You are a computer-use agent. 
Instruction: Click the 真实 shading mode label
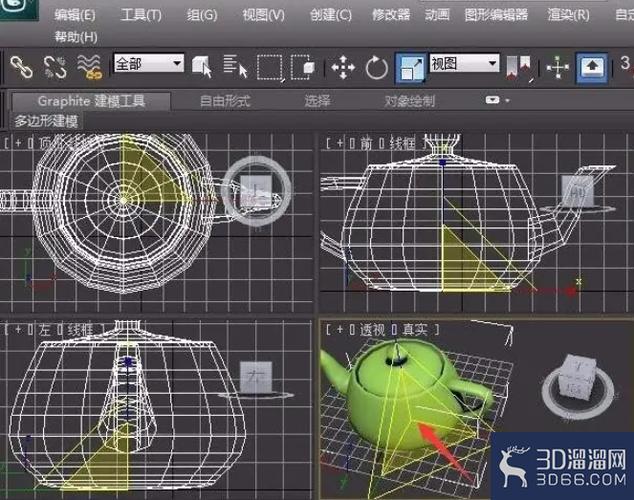click(x=414, y=330)
